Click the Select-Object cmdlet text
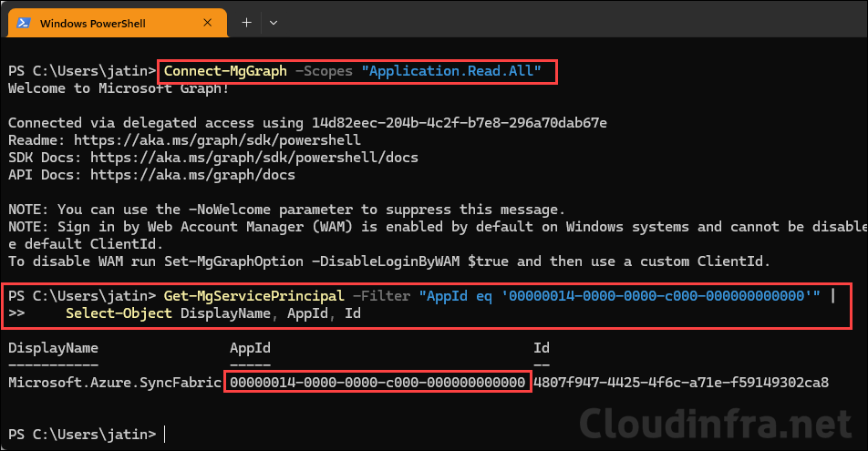 pyautogui.click(x=119, y=313)
